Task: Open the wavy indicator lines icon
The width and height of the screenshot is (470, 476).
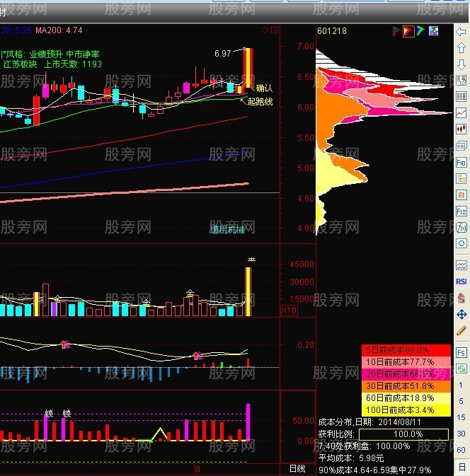Action: (x=462, y=266)
